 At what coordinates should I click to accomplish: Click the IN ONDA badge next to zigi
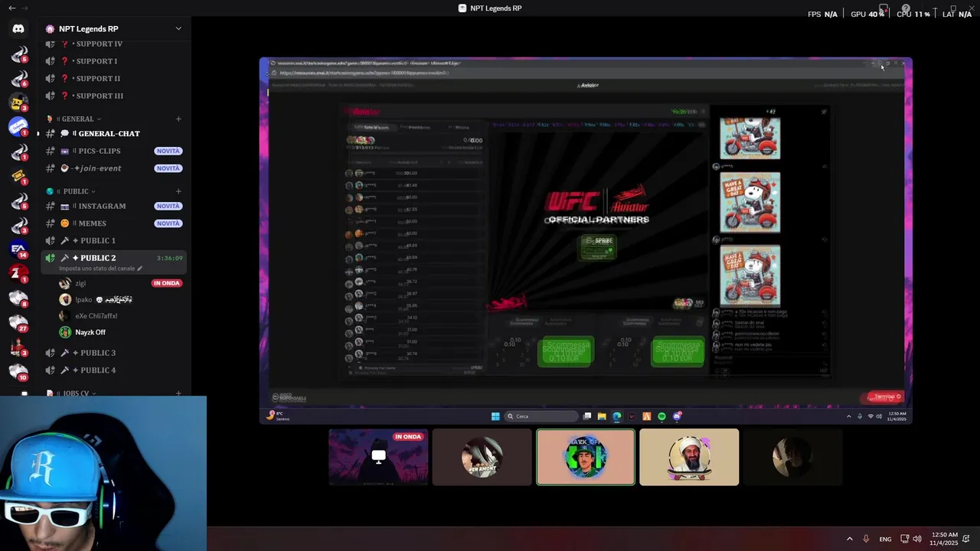[167, 283]
